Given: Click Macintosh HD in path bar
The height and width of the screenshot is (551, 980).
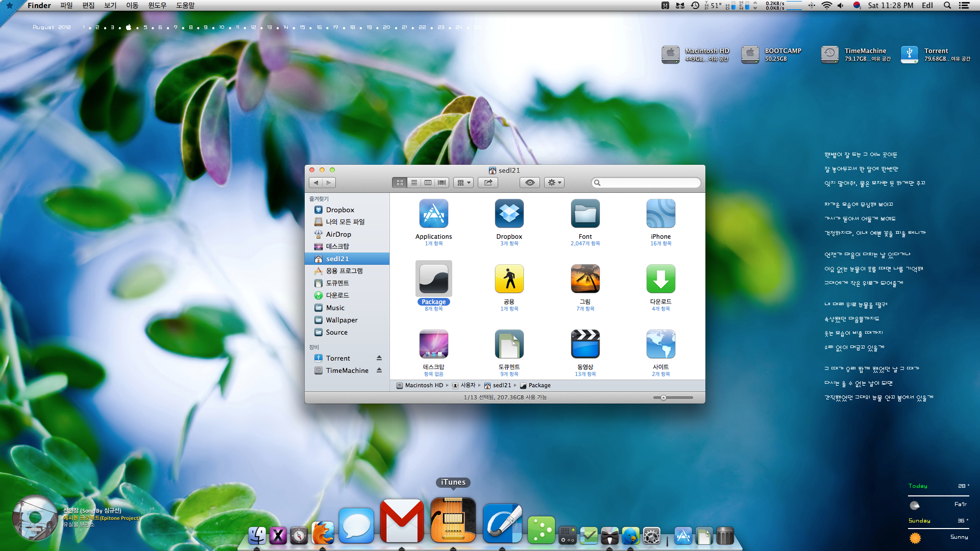Looking at the screenshot, I should tap(420, 385).
